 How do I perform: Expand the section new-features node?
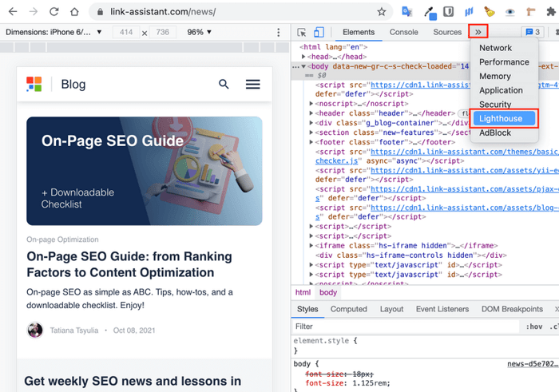(311, 133)
